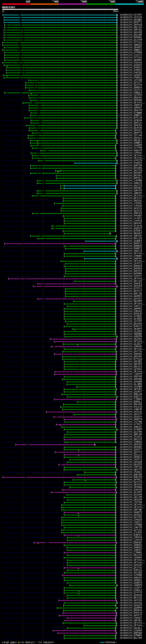Image resolution: width=146 pixels, height=644 pixels.
Task: Click the last hit label UniRef100_B1LIM4
Action: (131, 638)
